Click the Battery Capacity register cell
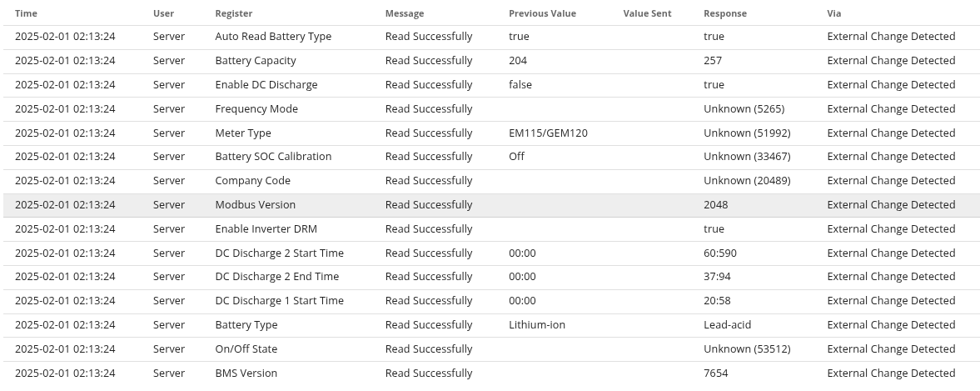This screenshot has height=391, width=980. coord(256,61)
